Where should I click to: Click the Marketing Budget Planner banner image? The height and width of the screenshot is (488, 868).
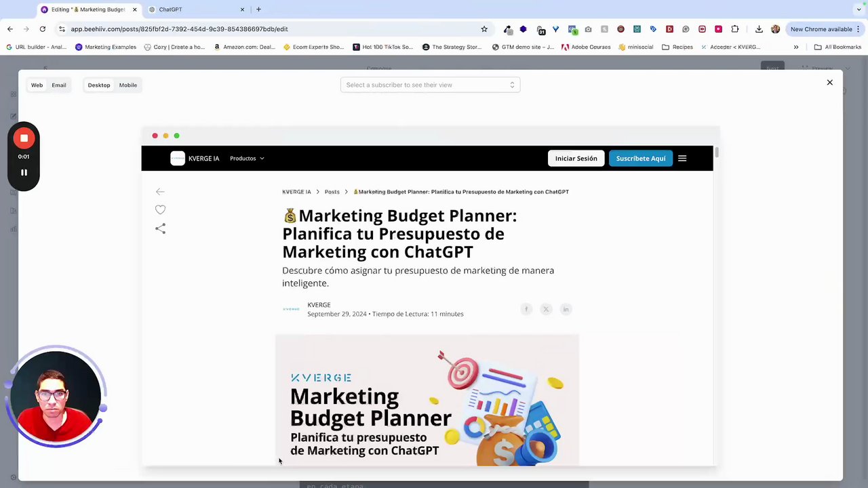click(427, 400)
